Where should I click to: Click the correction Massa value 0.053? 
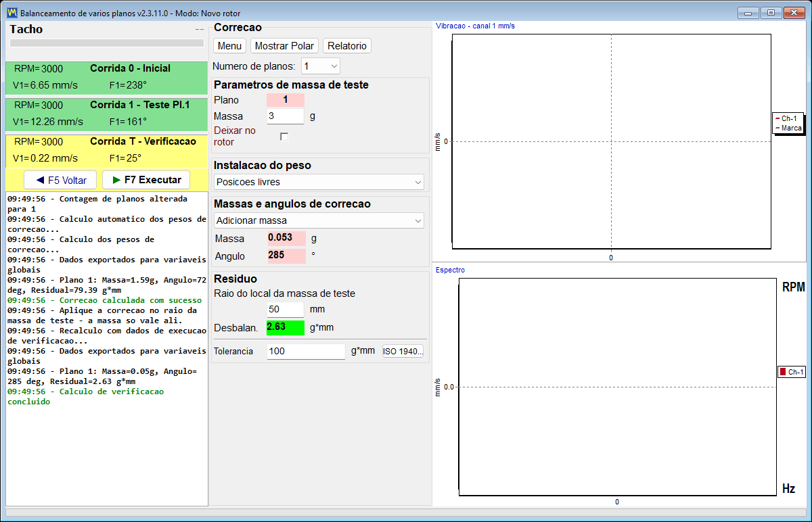point(286,238)
